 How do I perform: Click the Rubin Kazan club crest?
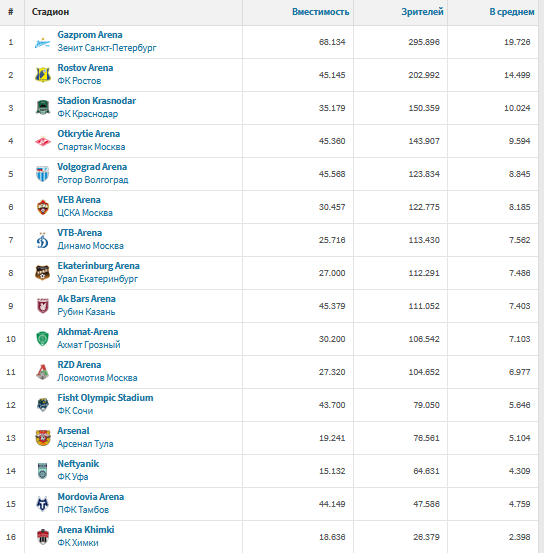pos(42,306)
